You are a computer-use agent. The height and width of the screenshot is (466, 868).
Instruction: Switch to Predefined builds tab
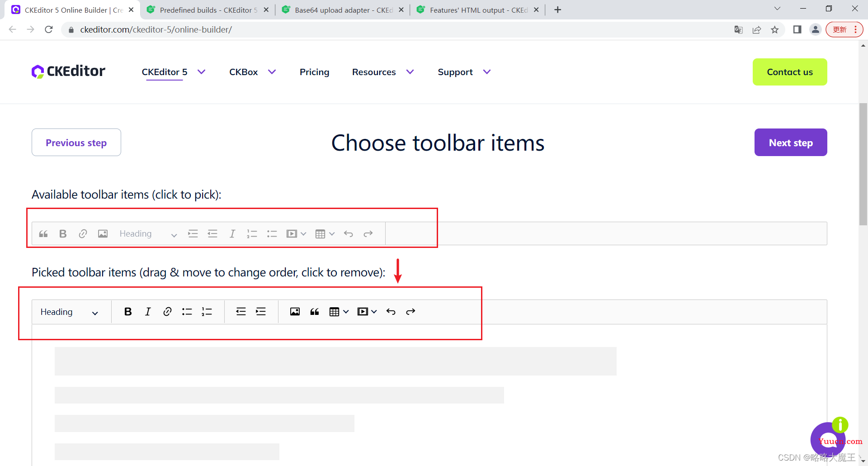(208, 10)
